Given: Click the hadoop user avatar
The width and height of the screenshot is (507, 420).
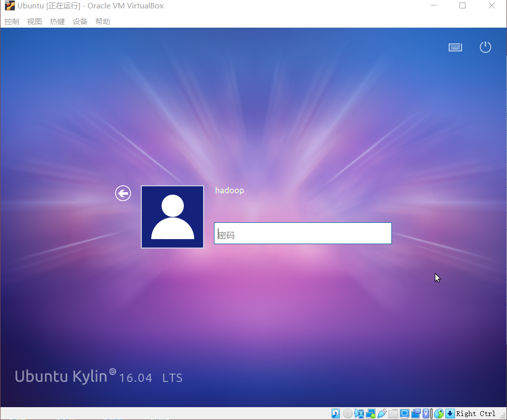Looking at the screenshot, I should 172,217.
